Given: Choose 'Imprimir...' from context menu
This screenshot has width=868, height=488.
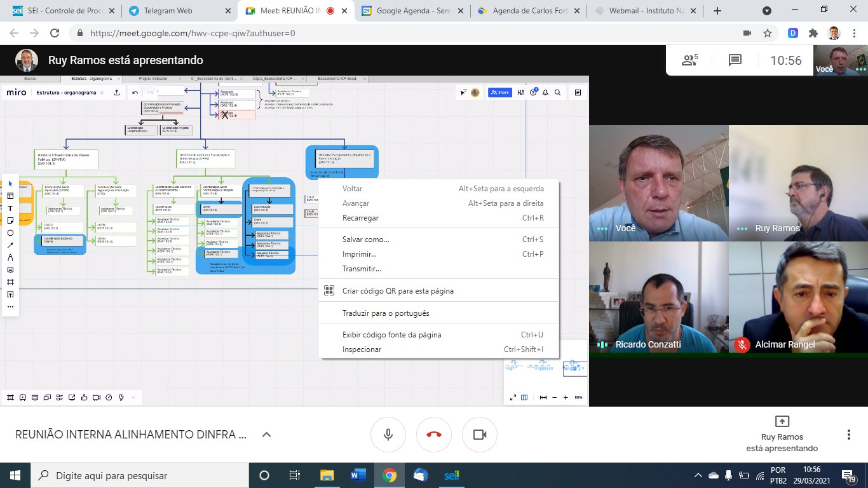Looking at the screenshot, I should [359, 254].
